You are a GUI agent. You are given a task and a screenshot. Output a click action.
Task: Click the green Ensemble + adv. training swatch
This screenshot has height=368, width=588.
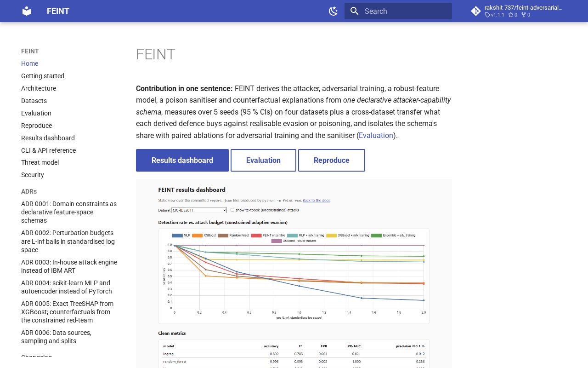tap(377, 236)
